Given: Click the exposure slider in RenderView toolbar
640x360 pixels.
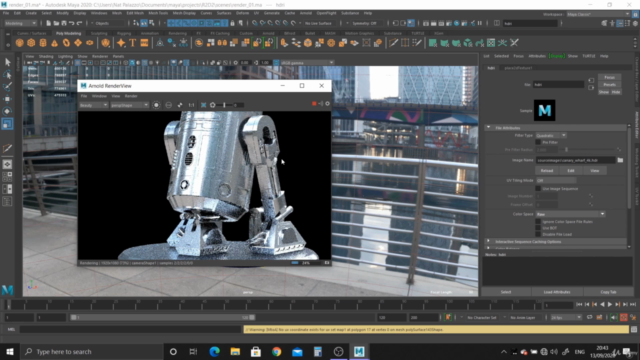Looking at the screenshot, I should [x=224, y=105].
